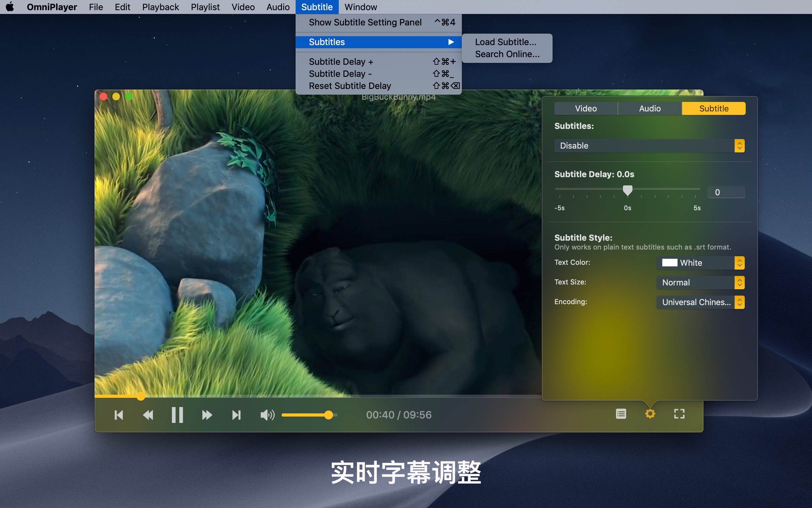Screen dimensions: 812x508
Task: Click the rewind button
Action: pos(148,415)
